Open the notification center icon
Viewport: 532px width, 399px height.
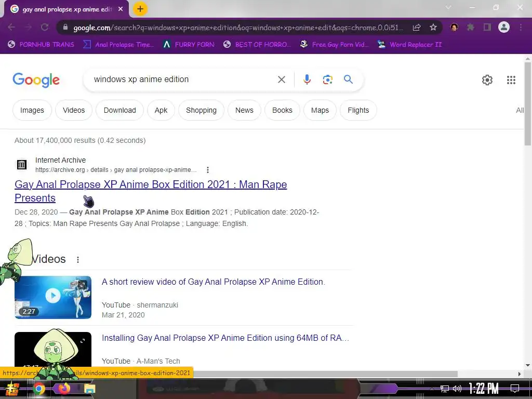tap(515, 389)
